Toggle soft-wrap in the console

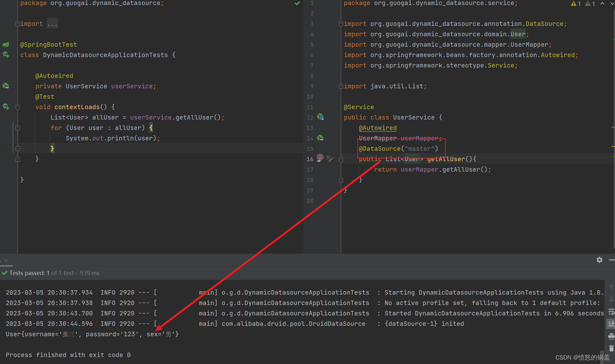pos(611,312)
